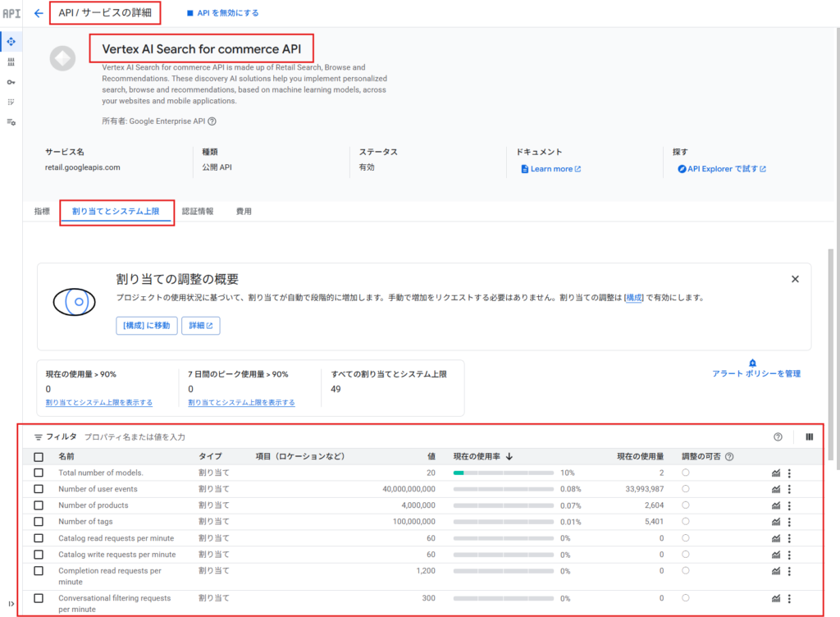Try it via API Explorer で試す link
Image resolution: width=840 pixels, height=617 pixels.
point(722,169)
